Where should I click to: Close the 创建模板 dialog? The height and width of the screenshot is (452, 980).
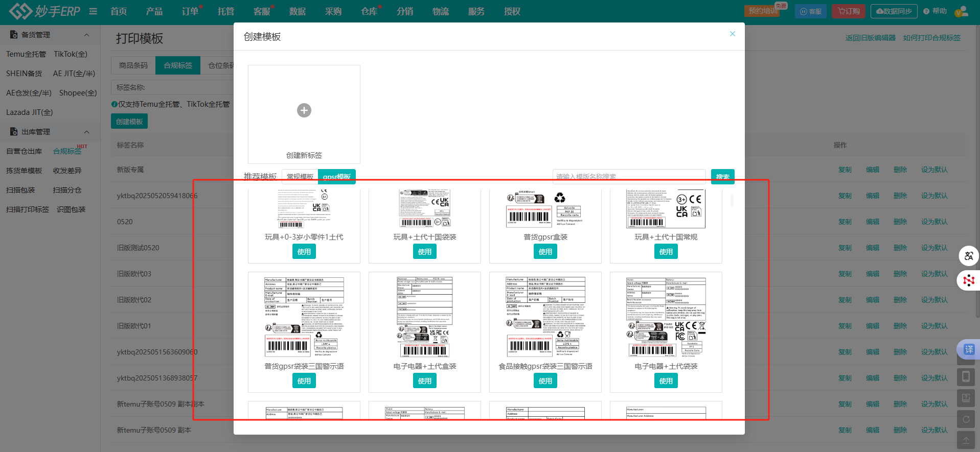tap(732, 34)
